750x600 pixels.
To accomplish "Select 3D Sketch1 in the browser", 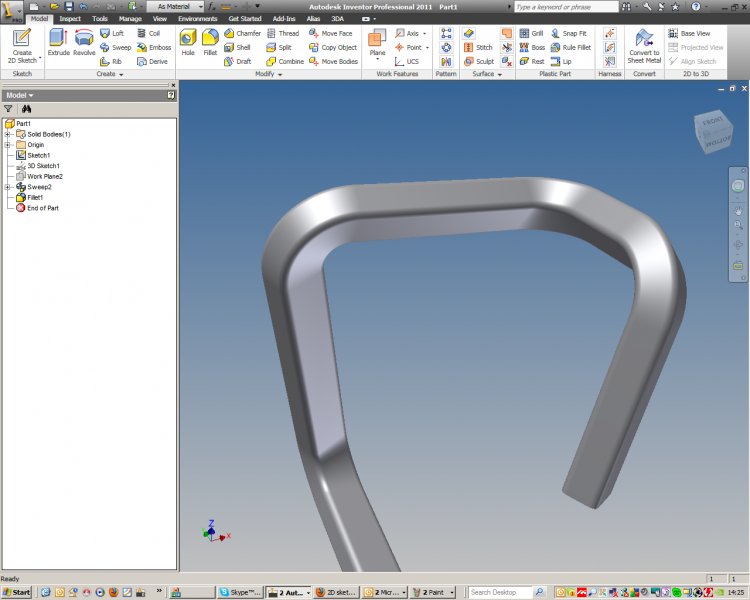I will pos(38,166).
